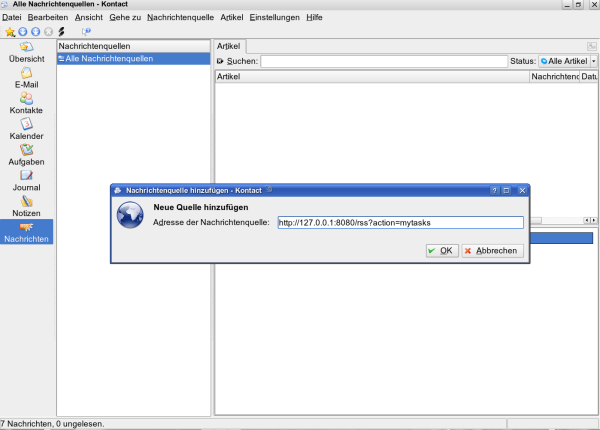The image size is (600, 430).
Task: Go to the Kalender component
Action: point(26,127)
